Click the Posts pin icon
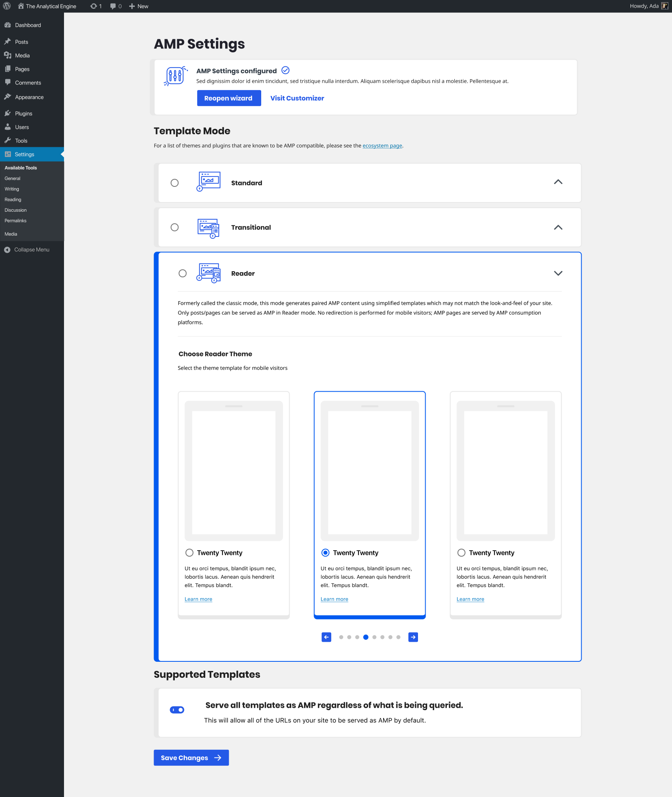The width and height of the screenshot is (672, 797). (x=8, y=42)
